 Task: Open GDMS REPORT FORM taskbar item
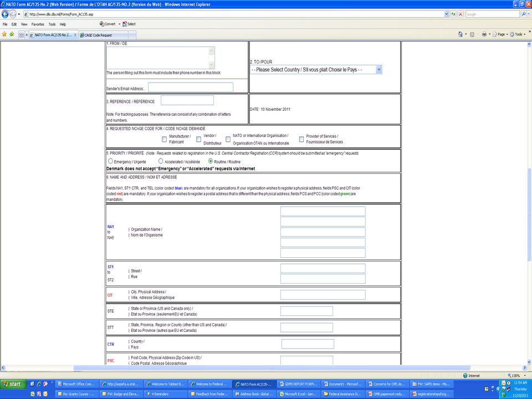click(298, 384)
